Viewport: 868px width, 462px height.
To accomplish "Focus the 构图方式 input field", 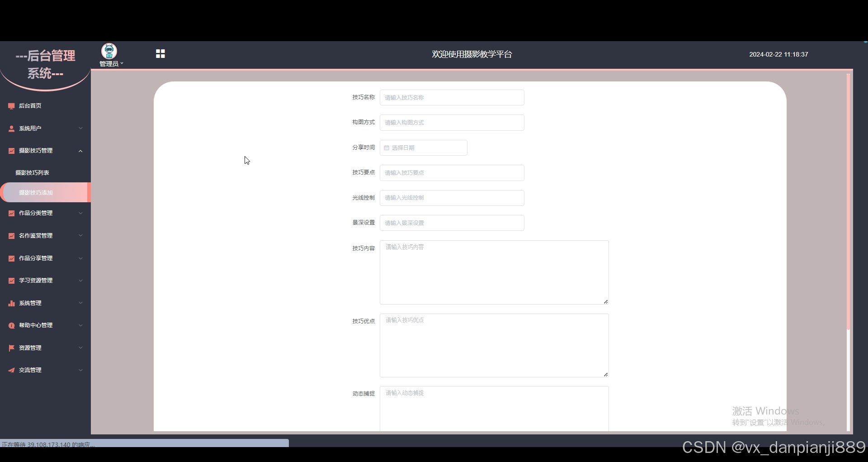I will click(x=452, y=123).
